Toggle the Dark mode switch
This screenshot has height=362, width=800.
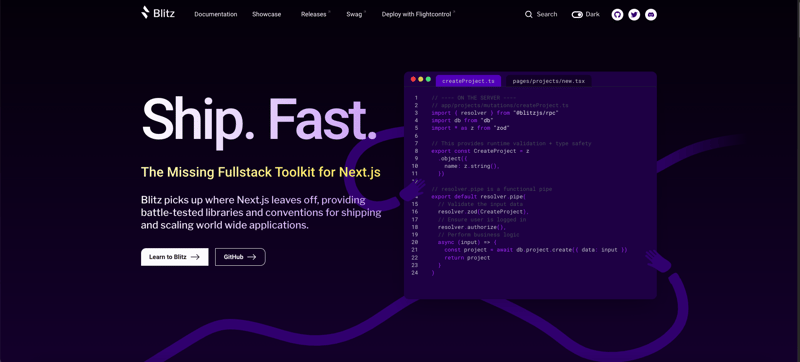(x=577, y=14)
